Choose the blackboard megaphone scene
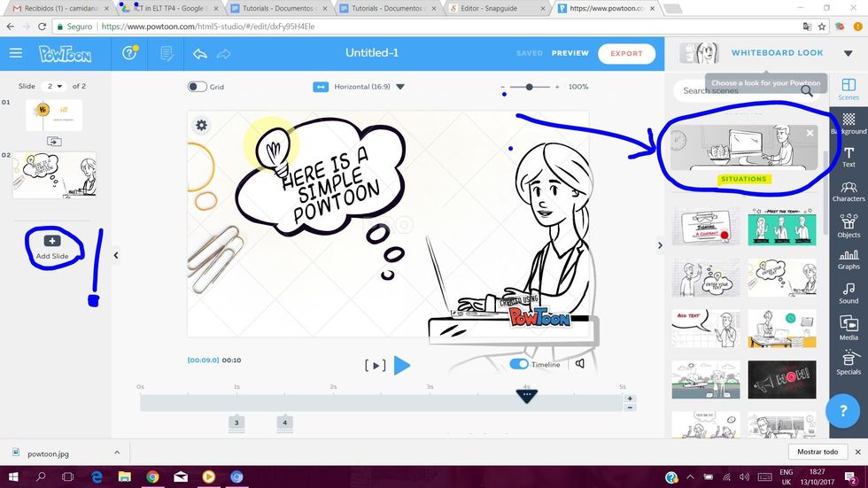The width and height of the screenshot is (868, 488). pos(781,380)
